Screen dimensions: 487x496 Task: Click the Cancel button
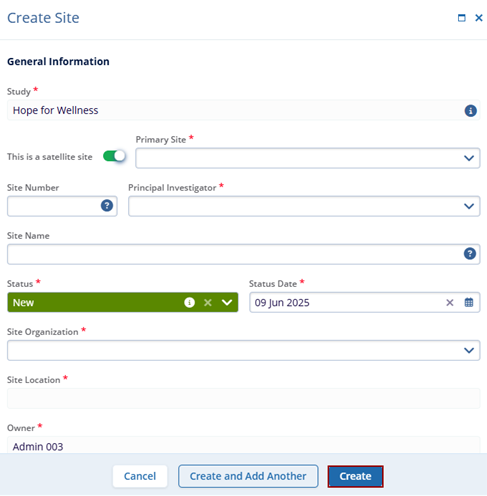tap(140, 476)
